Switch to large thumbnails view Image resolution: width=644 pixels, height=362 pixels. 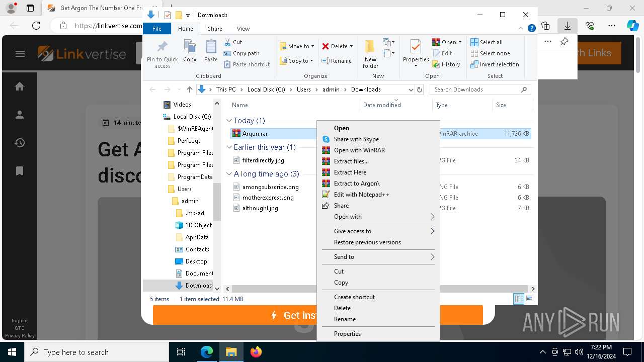529,299
